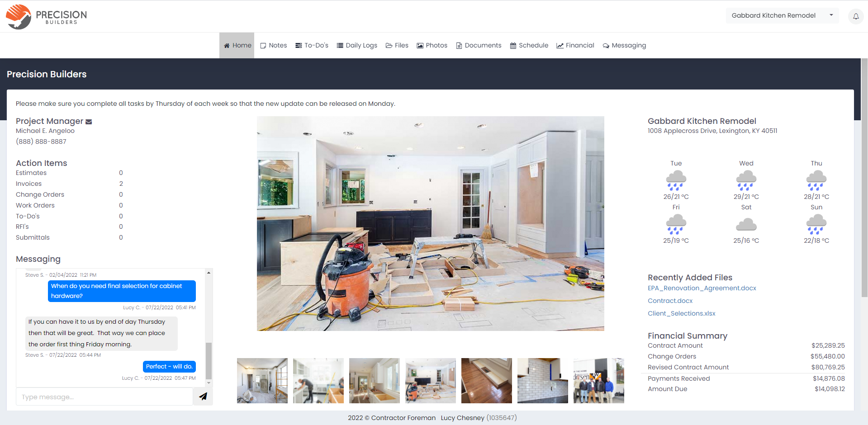Click the notification bell icon
This screenshot has width=868, height=425.
[x=855, y=16]
